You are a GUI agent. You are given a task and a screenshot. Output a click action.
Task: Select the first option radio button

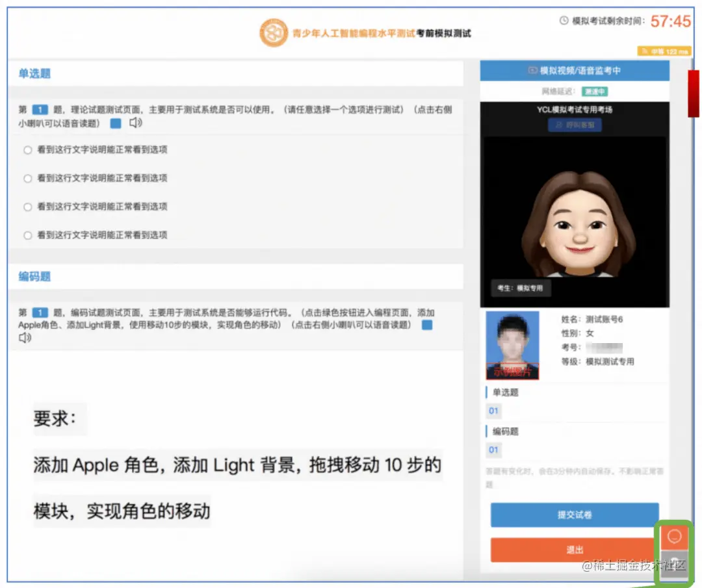pyautogui.click(x=28, y=150)
